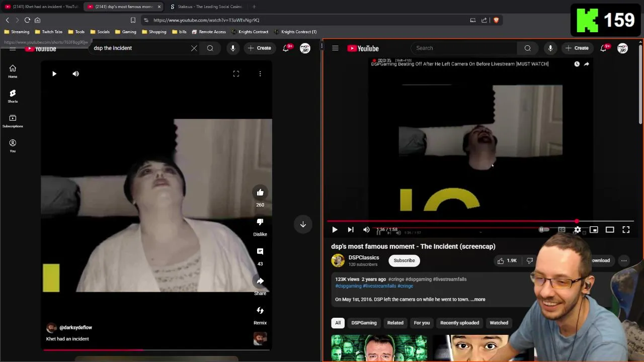Open Create menu in left YouTube window
The width and height of the screenshot is (644, 362).
click(260, 48)
